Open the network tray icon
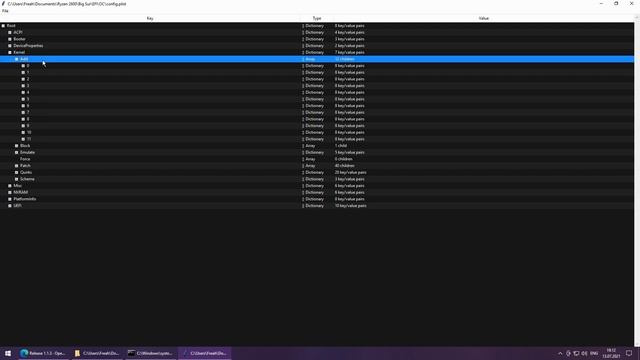The image size is (640, 360). point(576,353)
